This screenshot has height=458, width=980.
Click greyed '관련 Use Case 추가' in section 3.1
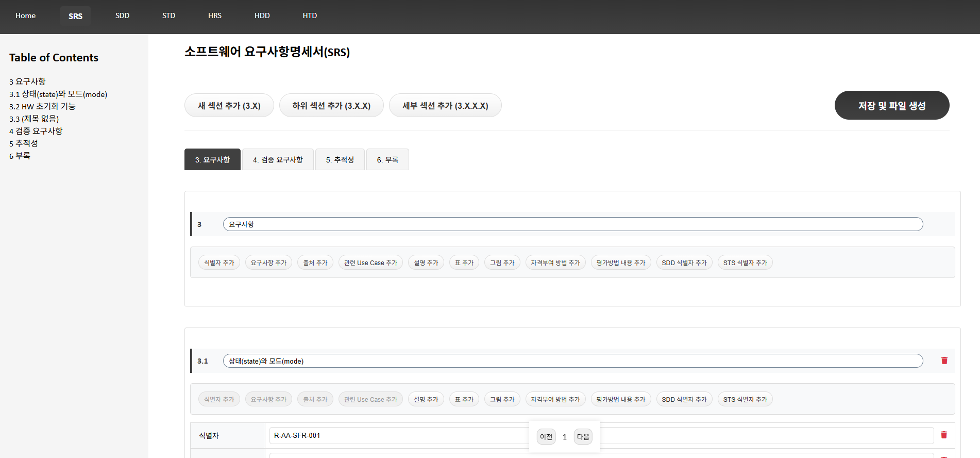pos(370,399)
